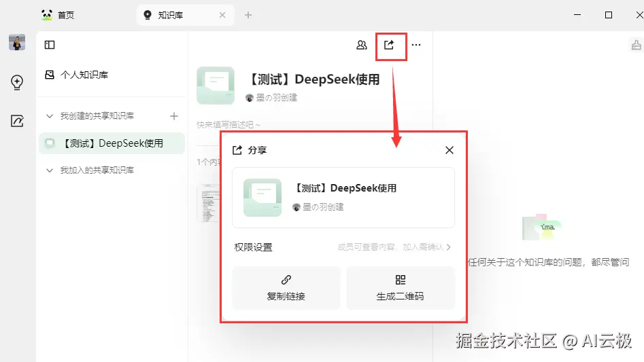644x362 pixels.
Task: Close the 分享 dialog
Action: (x=450, y=150)
